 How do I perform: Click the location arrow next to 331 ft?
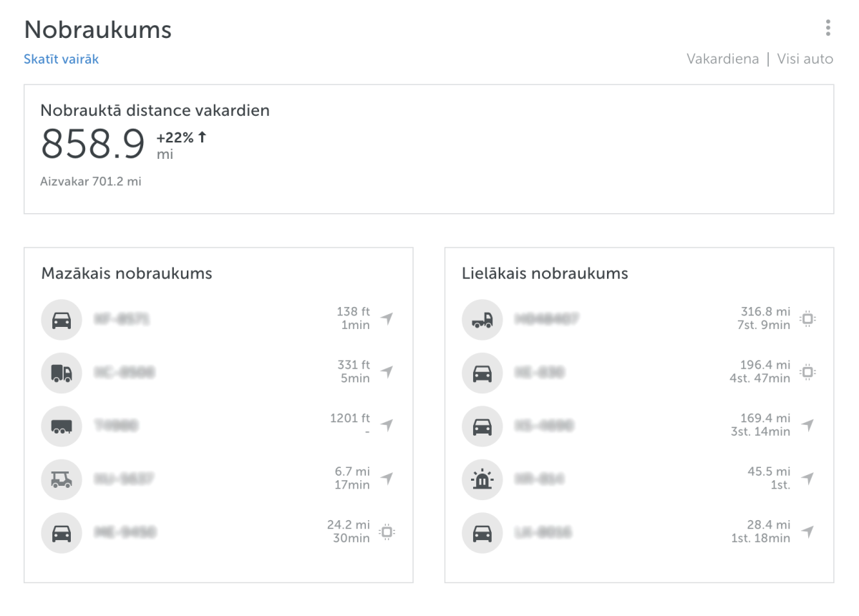387,372
